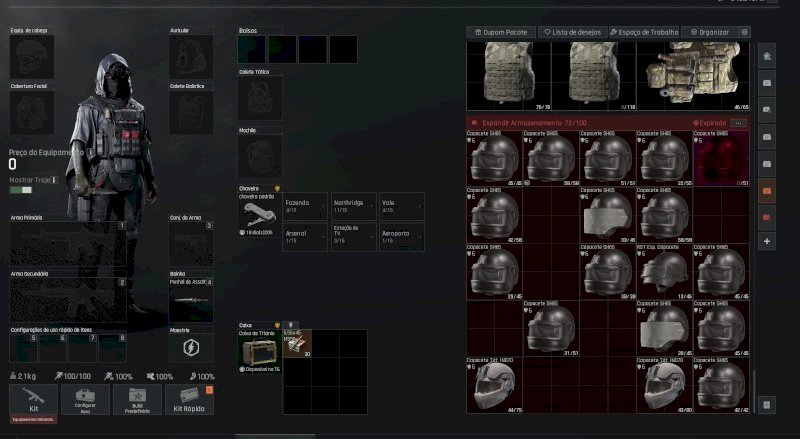Select the RST Esp. Capacete helmet

(x=664, y=272)
